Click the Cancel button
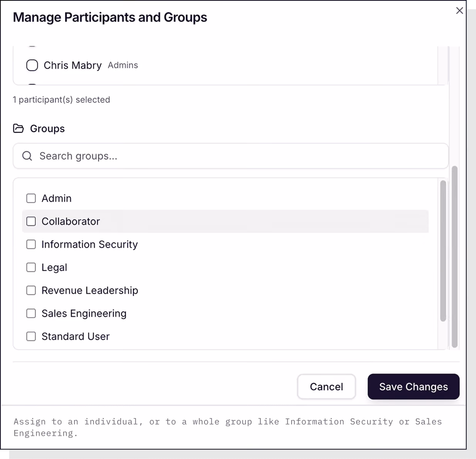Screen dimensions: 476x459 pyautogui.click(x=326, y=386)
